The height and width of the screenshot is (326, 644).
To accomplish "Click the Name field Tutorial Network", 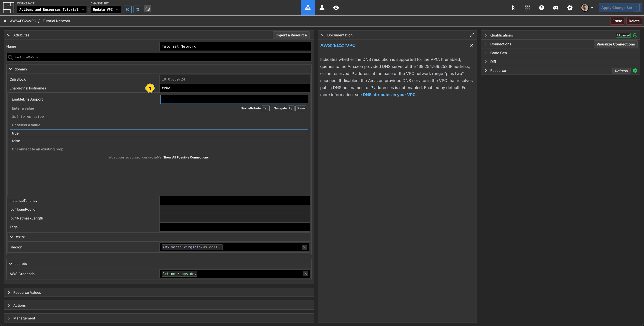I will click(235, 46).
